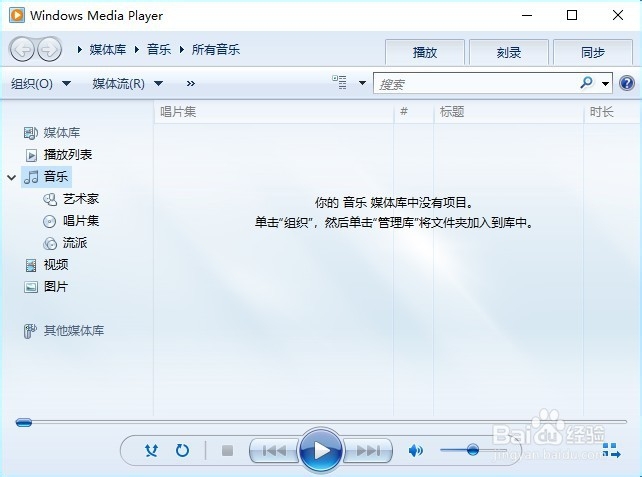This screenshot has width=642, height=477.
Task: Select 媒体库 in the navigation pane
Action: coord(61,133)
